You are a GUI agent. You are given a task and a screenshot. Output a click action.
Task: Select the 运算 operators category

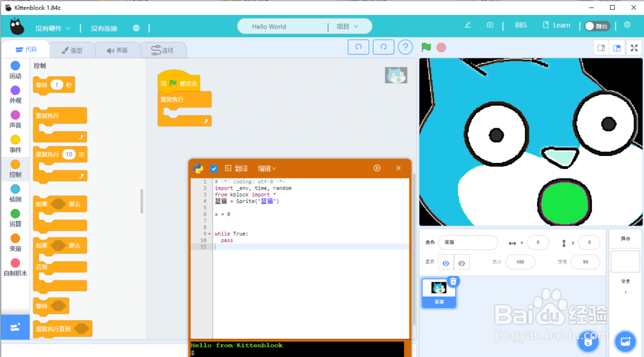pyautogui.click(x=15, y=218)
